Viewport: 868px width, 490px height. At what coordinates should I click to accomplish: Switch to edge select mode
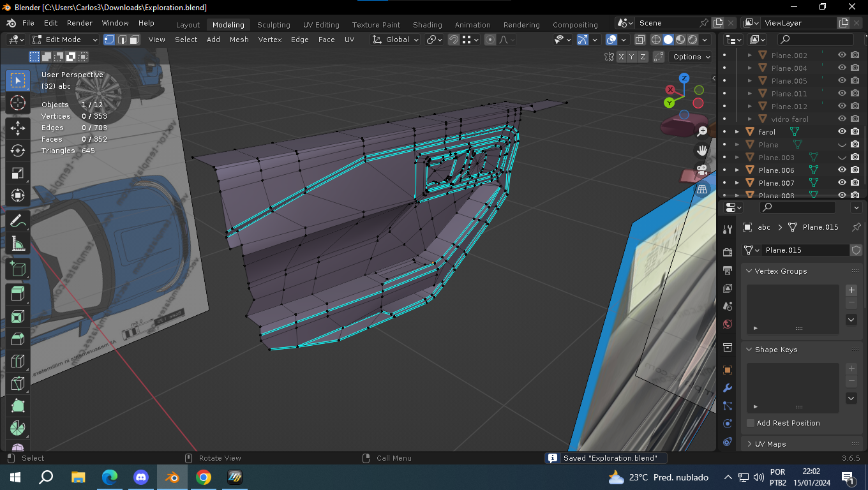(x=122, y=40)
